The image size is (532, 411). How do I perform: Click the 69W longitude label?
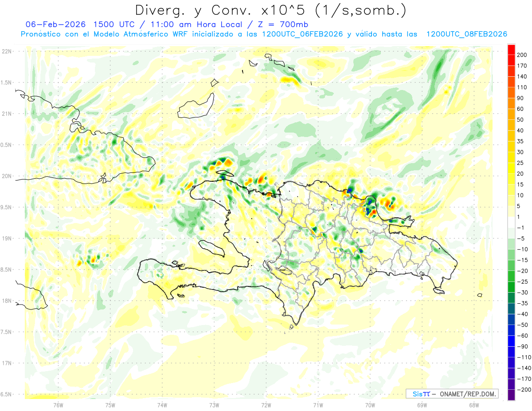click(422, 404)
